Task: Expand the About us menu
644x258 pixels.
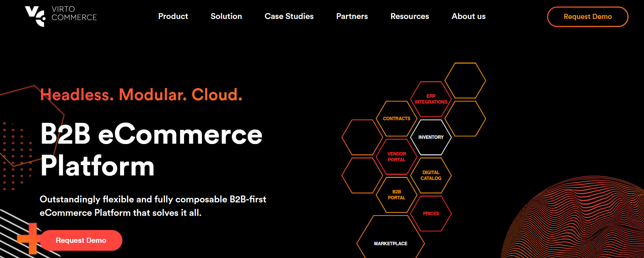Action: 468,16
